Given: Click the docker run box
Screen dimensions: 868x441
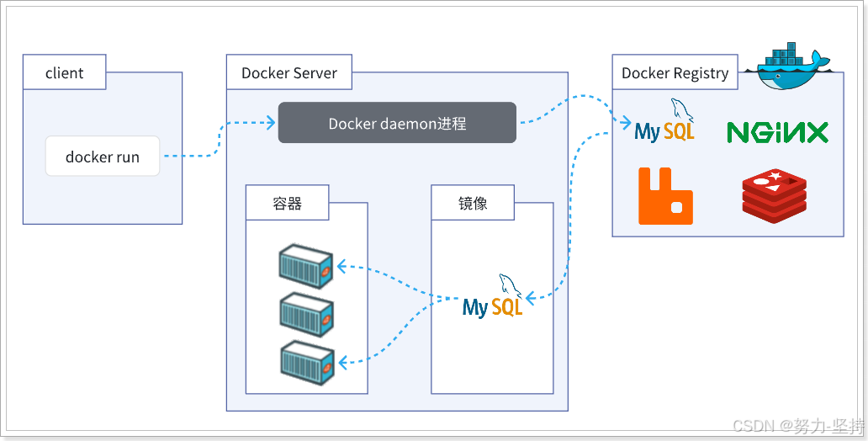Looking at the screenshot, I should click(103, 157).
